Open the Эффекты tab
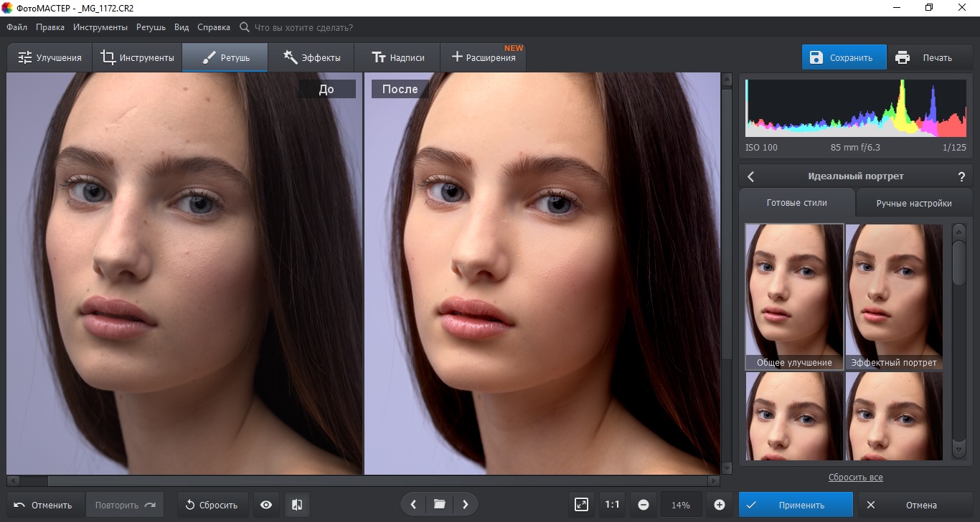 (311, 57)
